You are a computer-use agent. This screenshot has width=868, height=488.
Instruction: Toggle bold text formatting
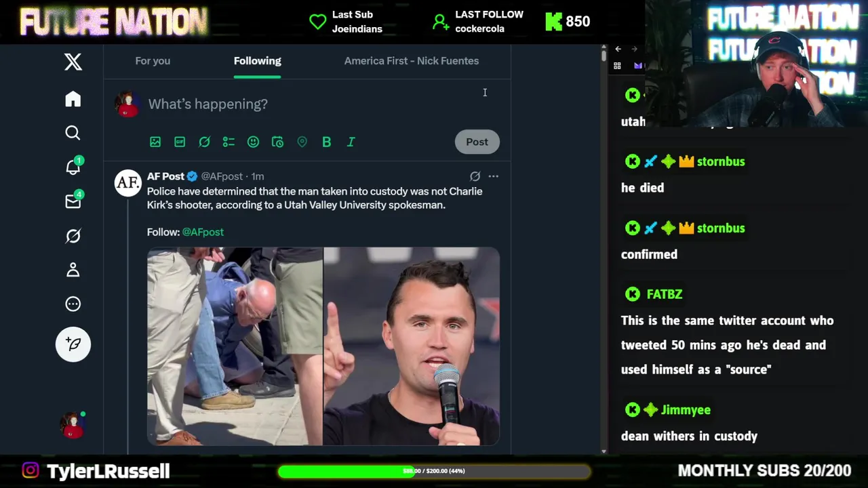coord(326,142)
